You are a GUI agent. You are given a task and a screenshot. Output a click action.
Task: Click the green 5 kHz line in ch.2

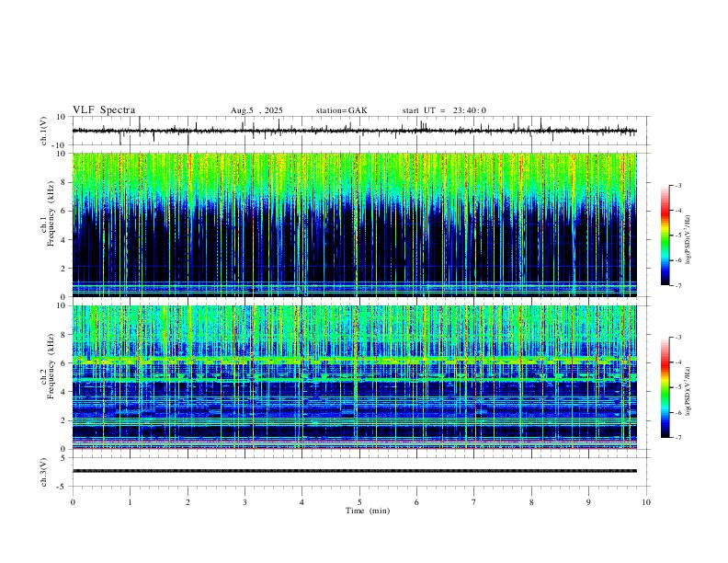(354, 380)
